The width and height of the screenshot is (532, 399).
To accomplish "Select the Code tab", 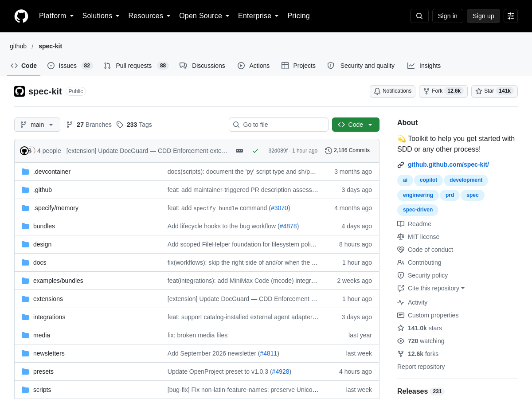I will click(x=24, y=66).
